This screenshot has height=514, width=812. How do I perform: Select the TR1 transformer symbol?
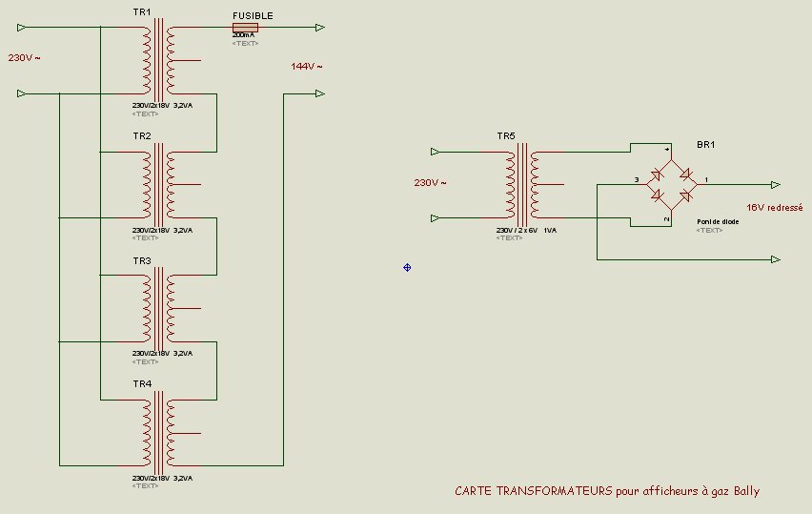158,60
